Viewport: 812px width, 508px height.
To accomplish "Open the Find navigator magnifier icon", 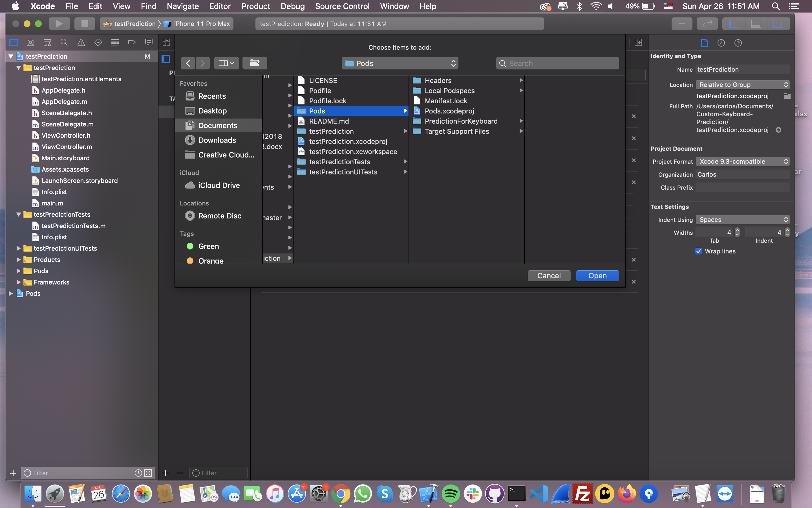I will pyautogui.click(x=64, y=42).
